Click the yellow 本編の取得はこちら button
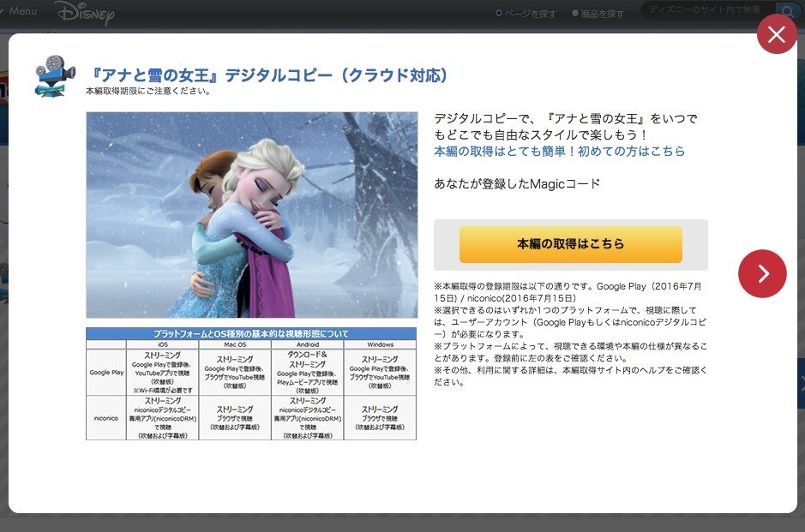This screenshot has height=532, width=805. point(570,244)
